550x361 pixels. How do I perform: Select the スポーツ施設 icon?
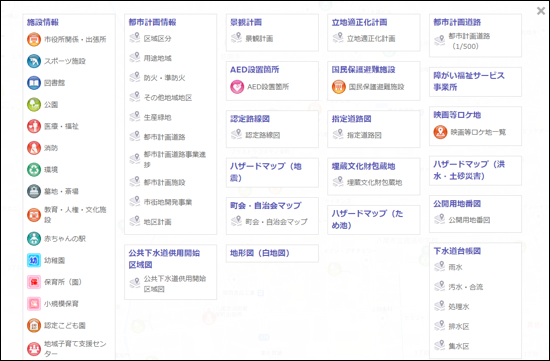pos(34,61)
